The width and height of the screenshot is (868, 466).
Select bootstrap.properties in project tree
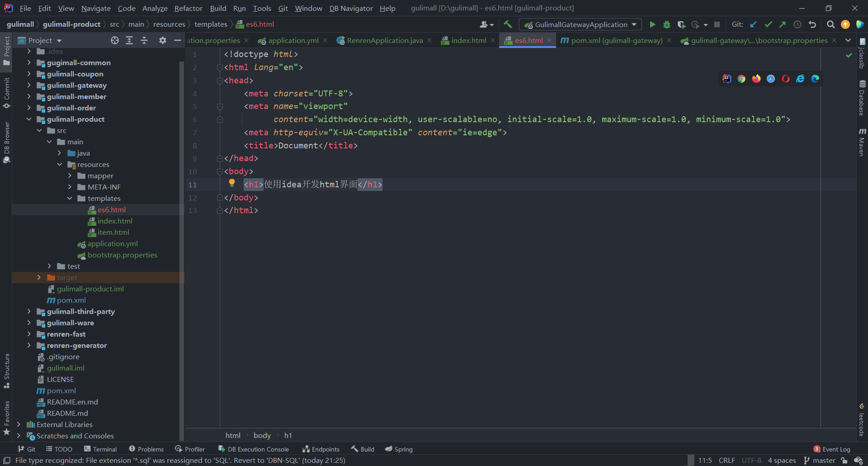[x=122, y=255]
